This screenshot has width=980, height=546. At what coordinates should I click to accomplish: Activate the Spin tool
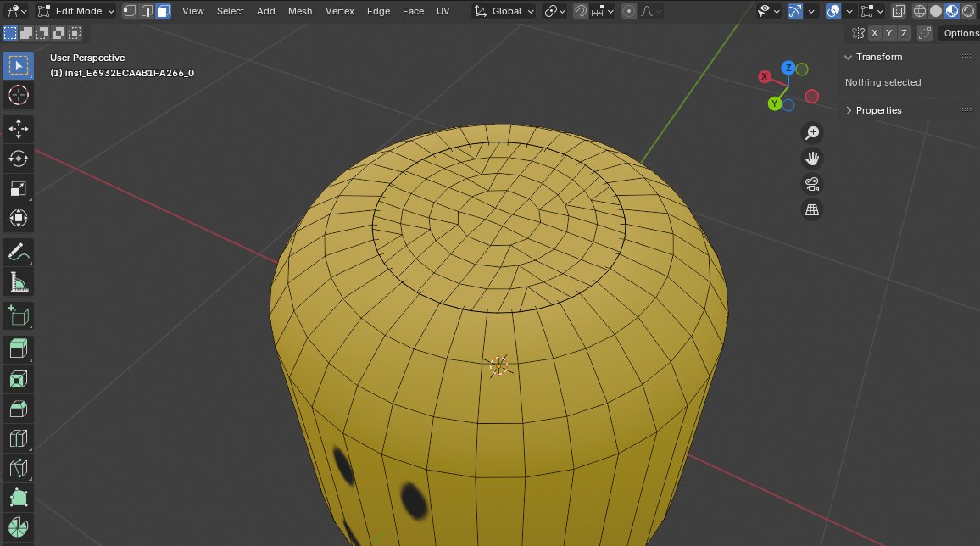point(18,528)
